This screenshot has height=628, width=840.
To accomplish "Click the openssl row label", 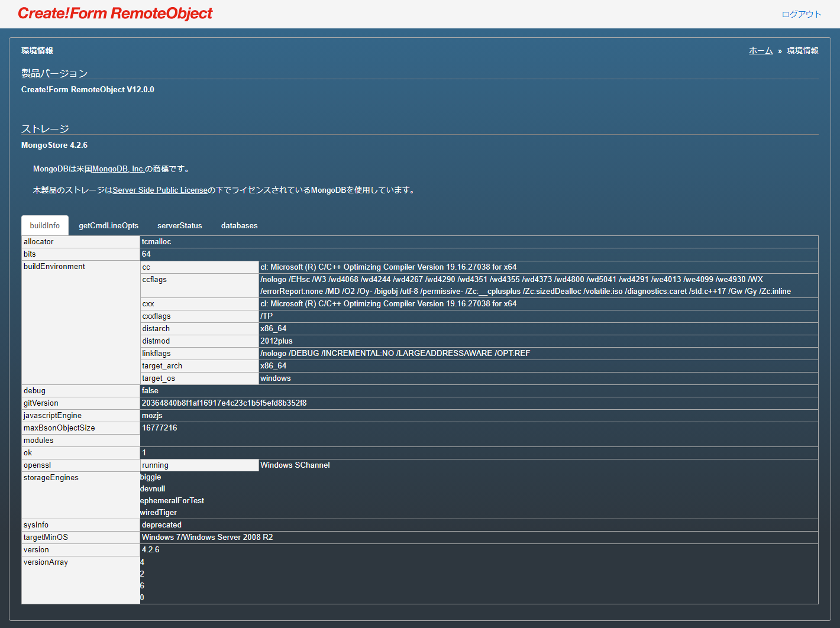I will (x=81, y=465).
